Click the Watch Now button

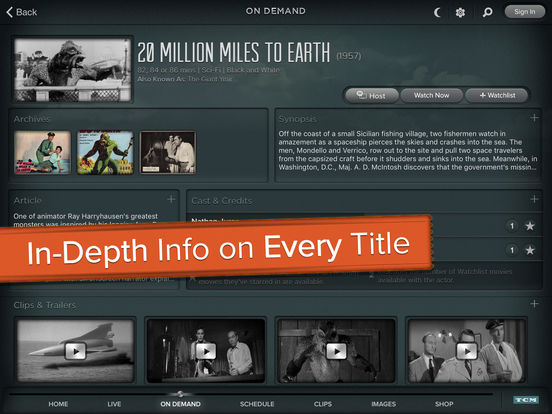click(432, 95)
